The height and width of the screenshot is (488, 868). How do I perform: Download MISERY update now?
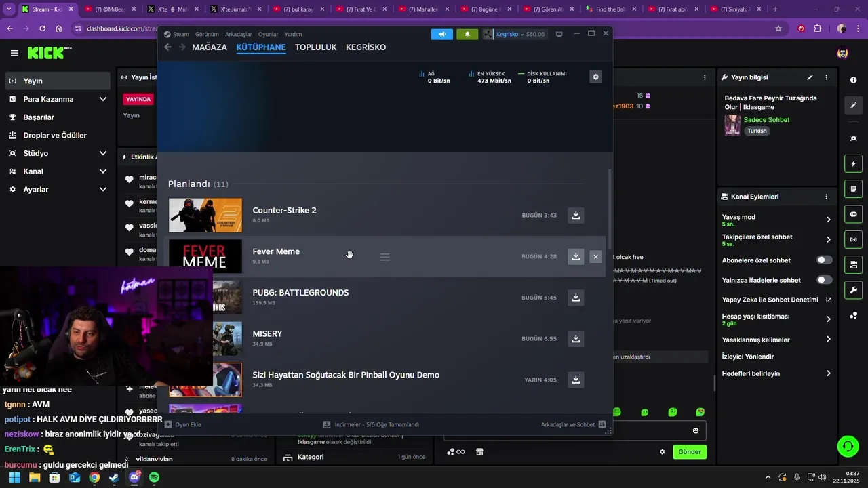click(576, 339)
